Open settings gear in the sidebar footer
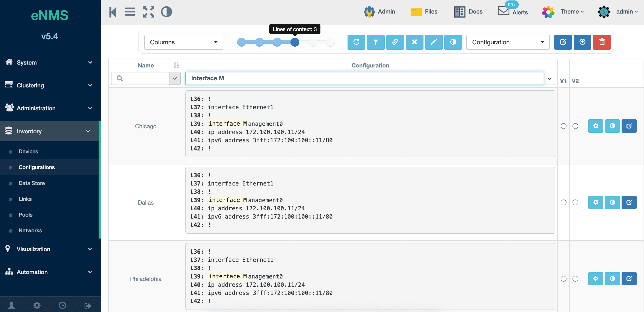Screen dimensions: 644x312 click(x=37, y=305)
